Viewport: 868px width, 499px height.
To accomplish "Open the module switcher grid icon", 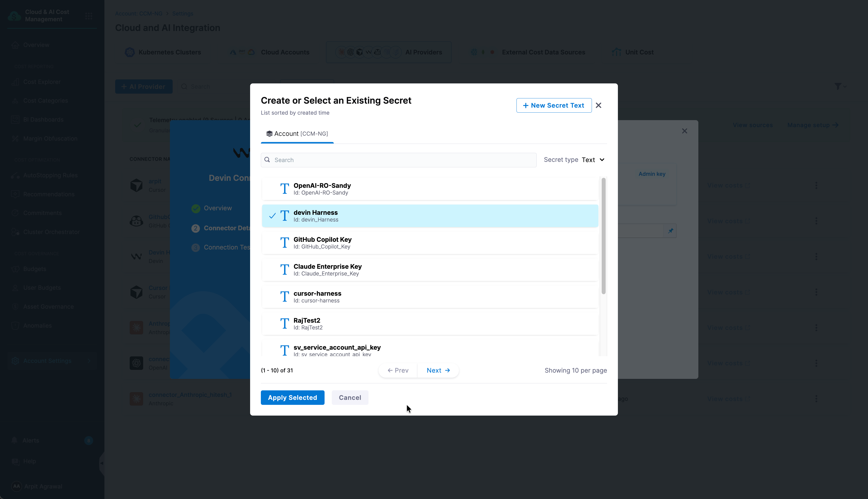I will coord(89,16).
